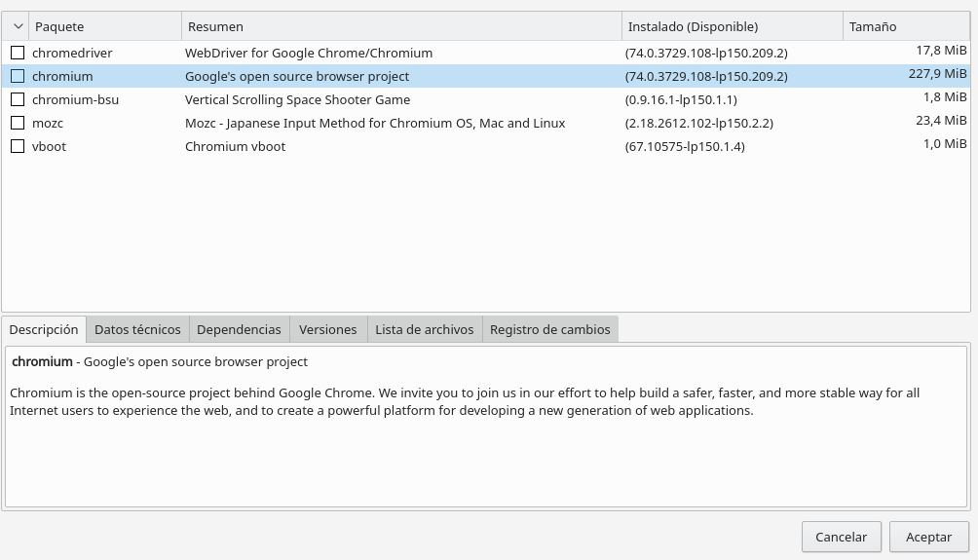Select the vboot package name

tap(49, 146)
